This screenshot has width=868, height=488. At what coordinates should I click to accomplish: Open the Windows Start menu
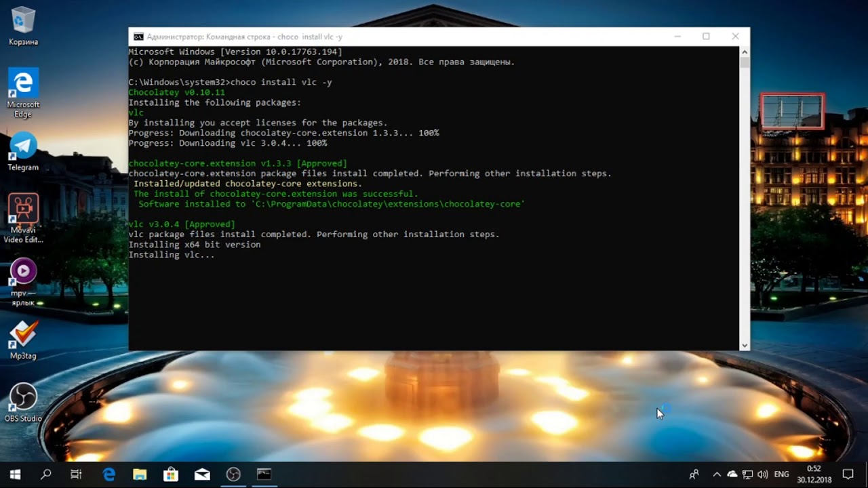point(15,474)
